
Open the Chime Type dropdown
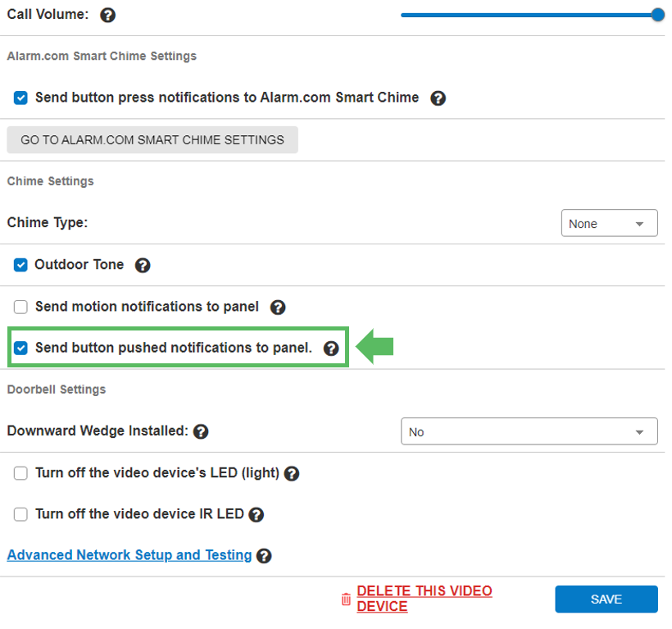(609, 224)
